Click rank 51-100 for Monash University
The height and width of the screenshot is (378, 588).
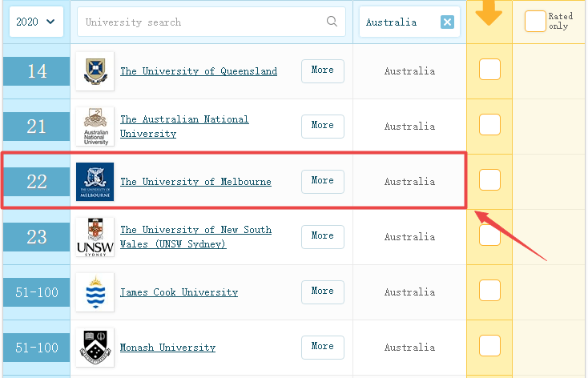[x=36, y=348]
